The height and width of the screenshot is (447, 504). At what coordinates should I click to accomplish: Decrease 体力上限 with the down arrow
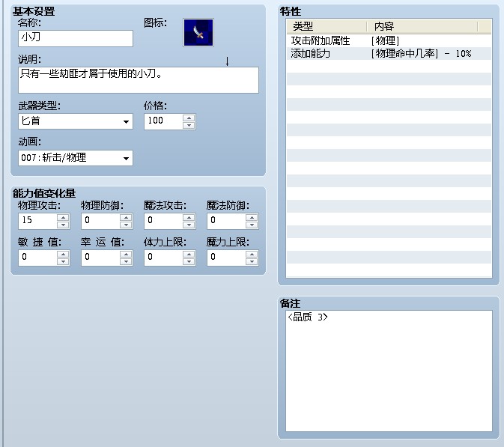189,261
